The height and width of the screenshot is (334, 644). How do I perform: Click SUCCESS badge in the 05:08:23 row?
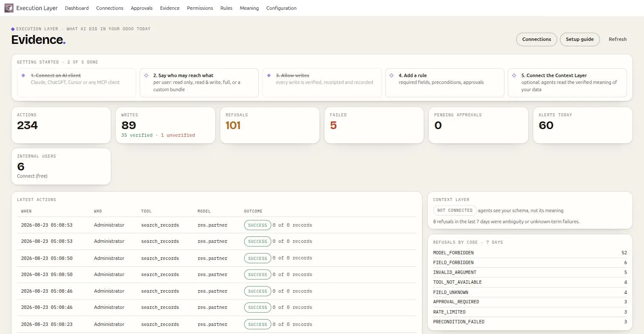tap(258, 324)
